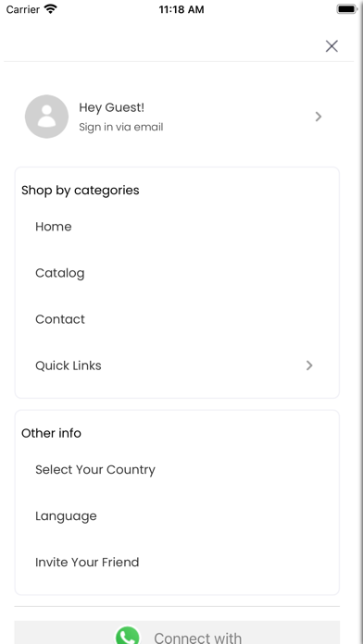Choose Select Your Country option
Image resolution: width=363 pixels, height=644 pixels.
point(95,469)
